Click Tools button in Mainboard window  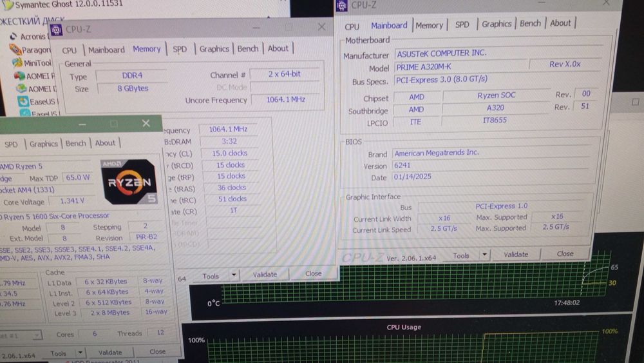click(x=461, y=255)
